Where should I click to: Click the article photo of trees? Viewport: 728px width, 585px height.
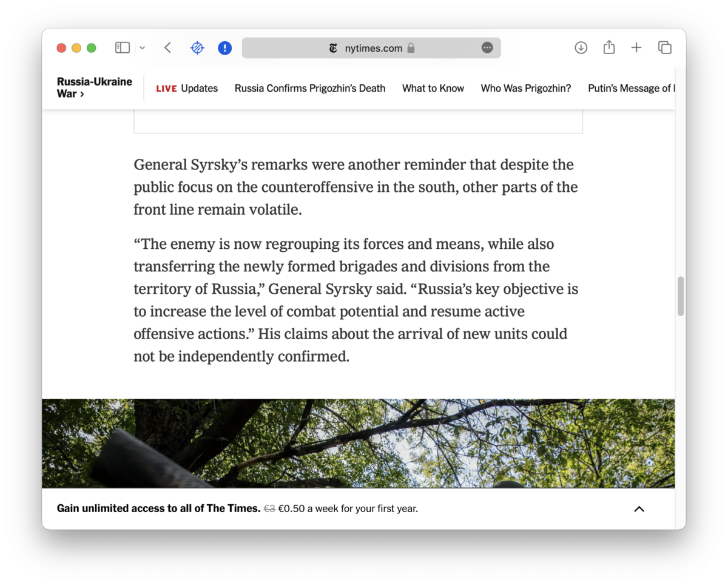point(358,443)
